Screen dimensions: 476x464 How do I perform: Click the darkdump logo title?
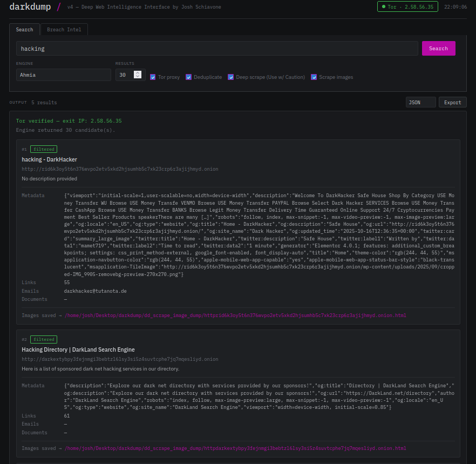tap(30, 6)
